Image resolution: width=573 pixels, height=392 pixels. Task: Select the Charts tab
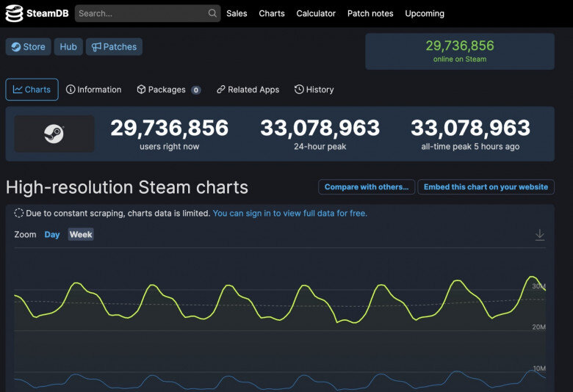pos(32,90)
